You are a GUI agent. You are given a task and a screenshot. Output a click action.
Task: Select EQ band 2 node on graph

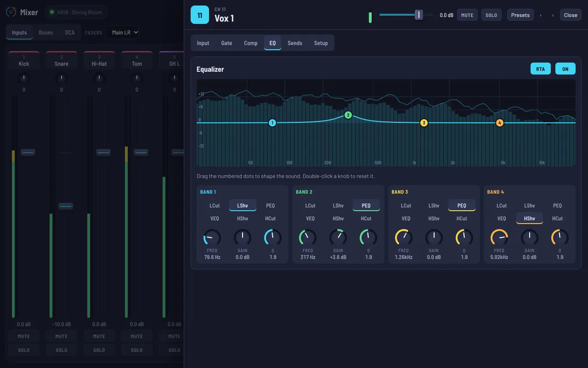(x=348, y=115)
